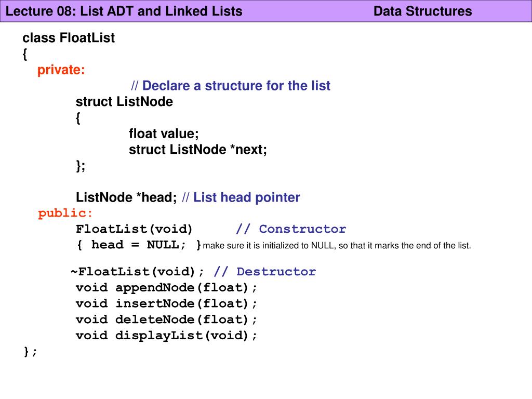
Task: Click the 'void appendNode(float);' line
Action: 166,288
